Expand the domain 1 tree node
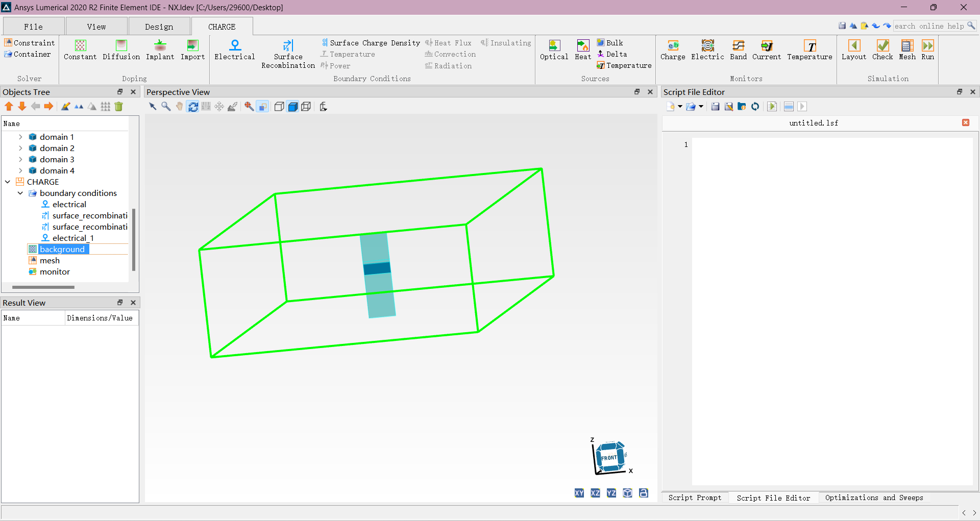Image resolution: width=980 pixels, height=521 pixels. 20,137
